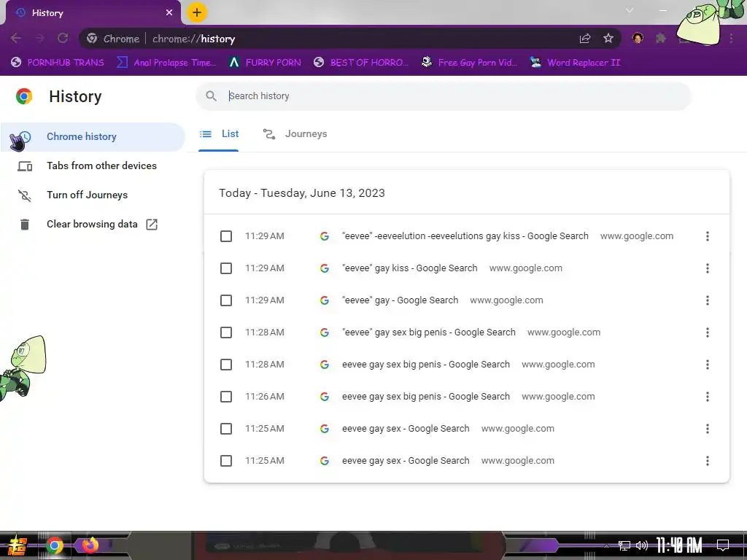Switch to the Journeys tab
Image resolution: width=747 pixels, height=560 pixels.
[295, 134]
